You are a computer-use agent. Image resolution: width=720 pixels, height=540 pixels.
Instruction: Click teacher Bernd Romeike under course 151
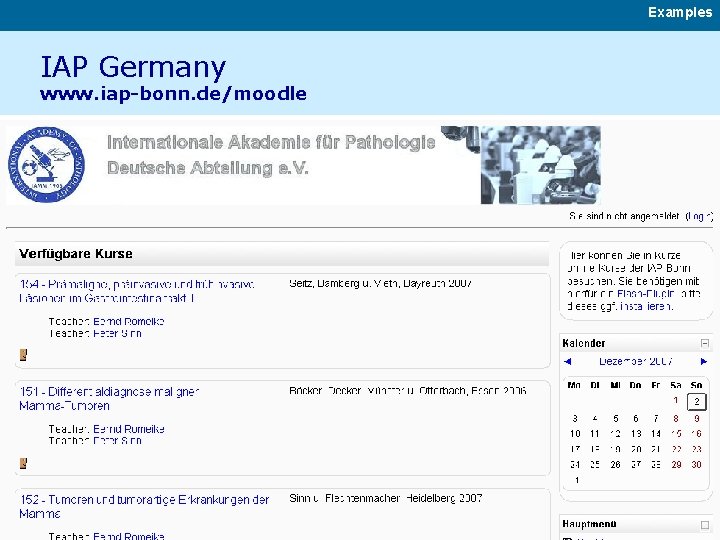pyautogui.click(x=129, y=429)
